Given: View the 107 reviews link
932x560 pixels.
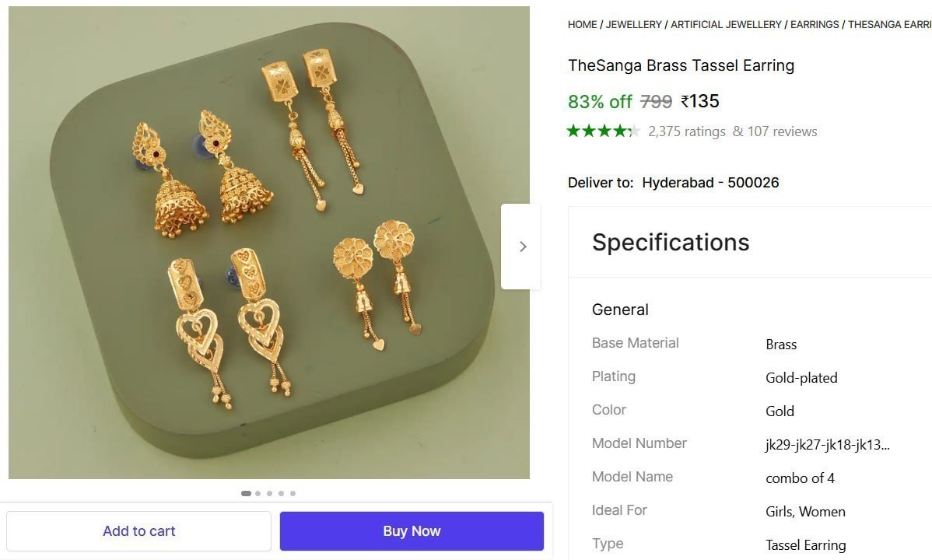Looking at the screenshot, I should 783,131.
